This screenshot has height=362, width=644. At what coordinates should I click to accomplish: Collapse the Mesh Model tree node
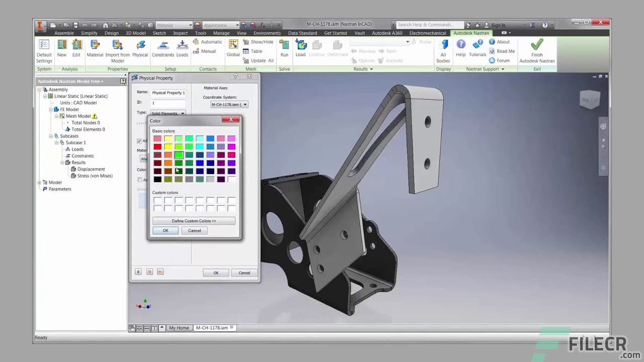pyautogui.click(x=57, y=116)
